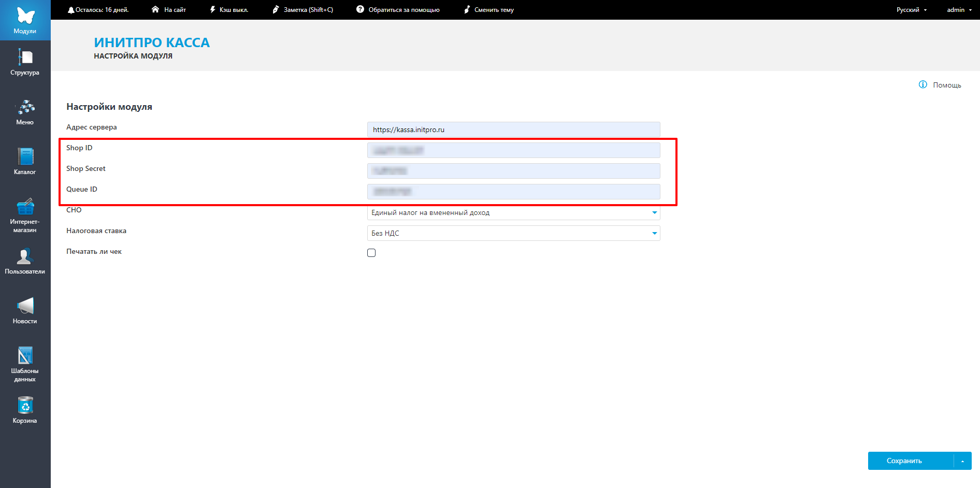The width and height of the screenshot is (980, 488).
Task: Focus the Queue ID input field
Action: [x=513, y=192]
